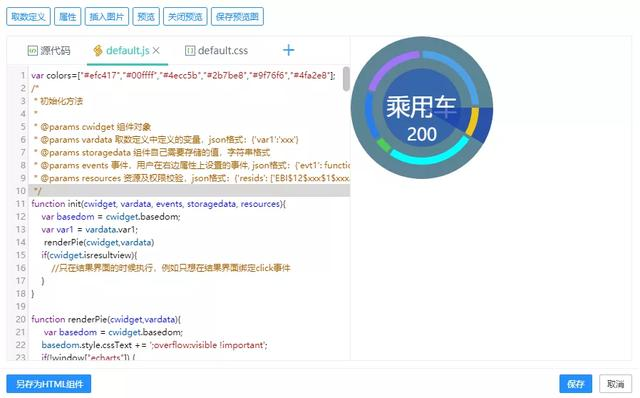Close the default.js tab
This screenshot has height=398, width=640.
click(156, 51)
